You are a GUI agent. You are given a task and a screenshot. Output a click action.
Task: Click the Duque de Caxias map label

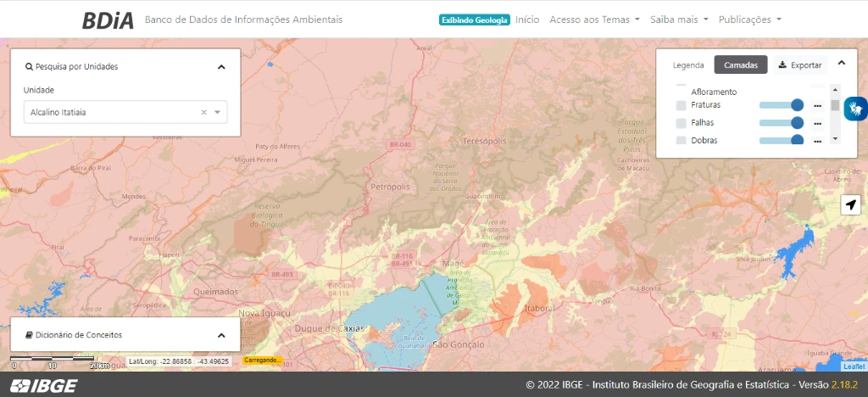[330, 328]
